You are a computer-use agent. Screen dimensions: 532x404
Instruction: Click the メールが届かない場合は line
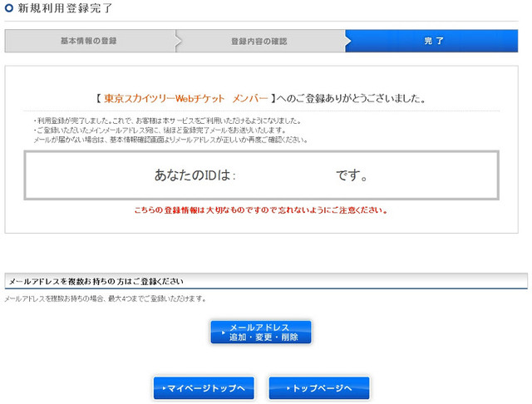170,140
